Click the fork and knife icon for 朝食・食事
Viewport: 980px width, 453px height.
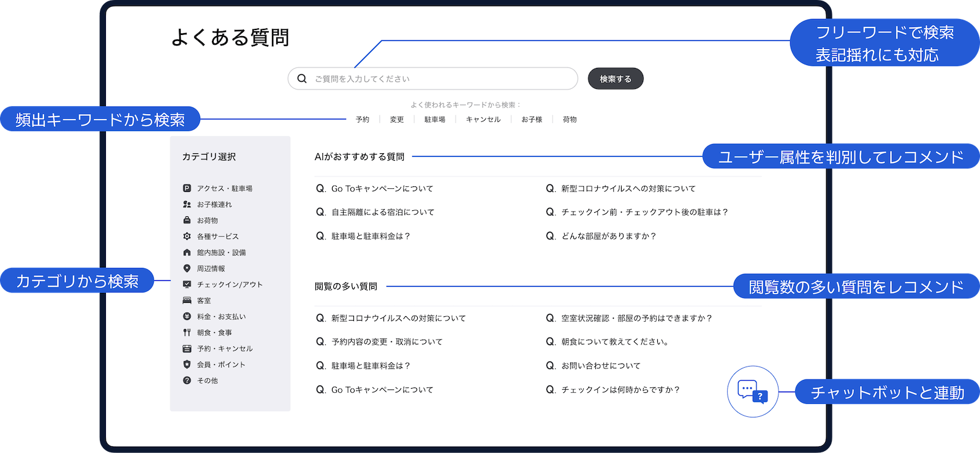pyautogui.click(x=187, y=332)
